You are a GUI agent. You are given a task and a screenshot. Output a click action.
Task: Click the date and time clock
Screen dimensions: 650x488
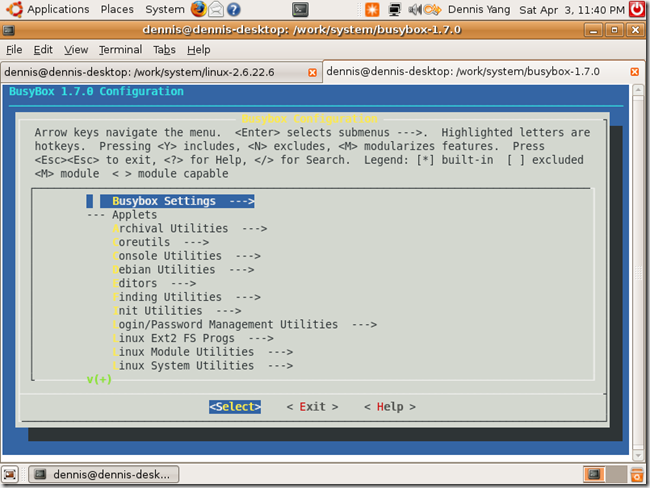(x=572, y=10)
